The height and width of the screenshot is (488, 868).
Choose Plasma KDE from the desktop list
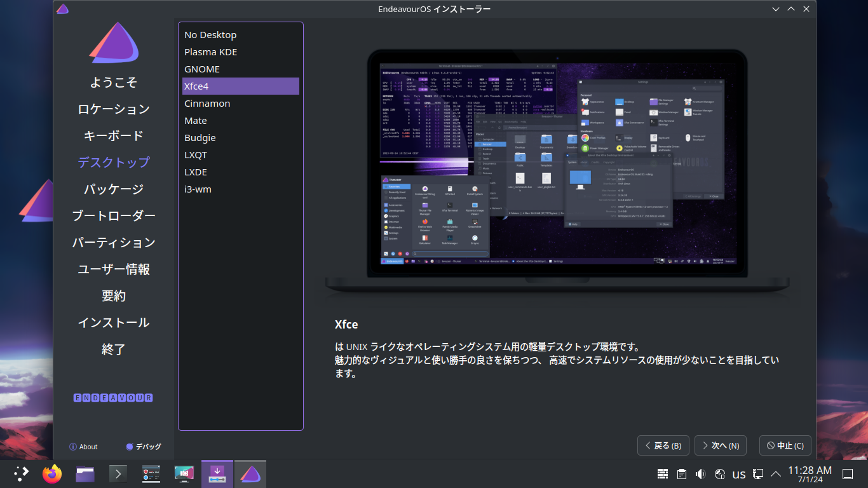241,52
